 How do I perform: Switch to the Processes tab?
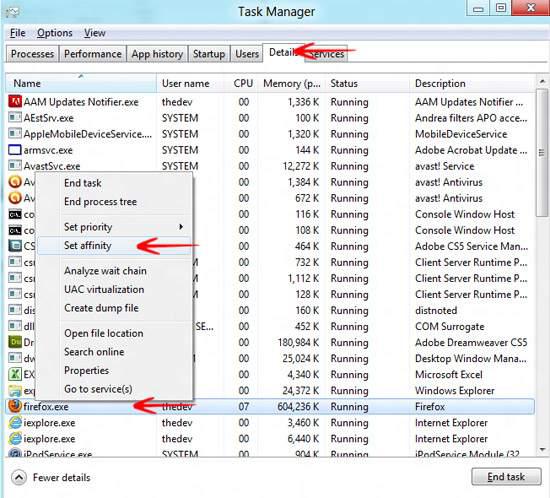pyautogui.click(x=32, y=54)
